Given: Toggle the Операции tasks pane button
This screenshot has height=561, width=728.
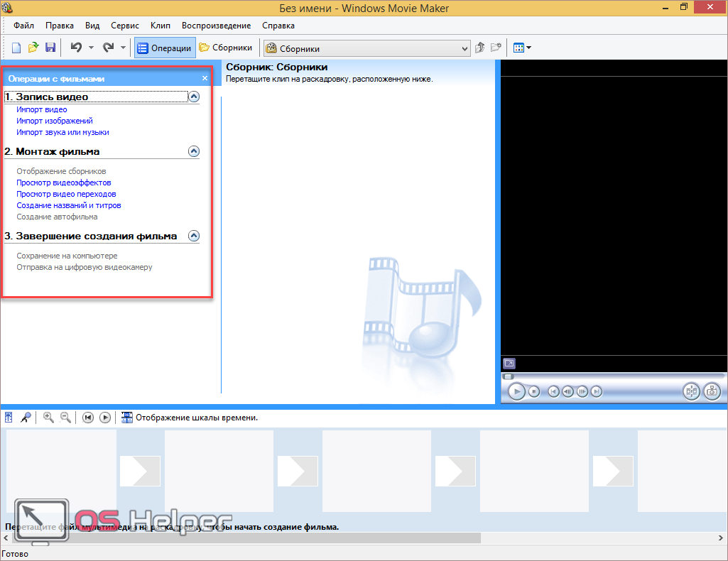Looking at the screenshot, I should pos(165,48).
